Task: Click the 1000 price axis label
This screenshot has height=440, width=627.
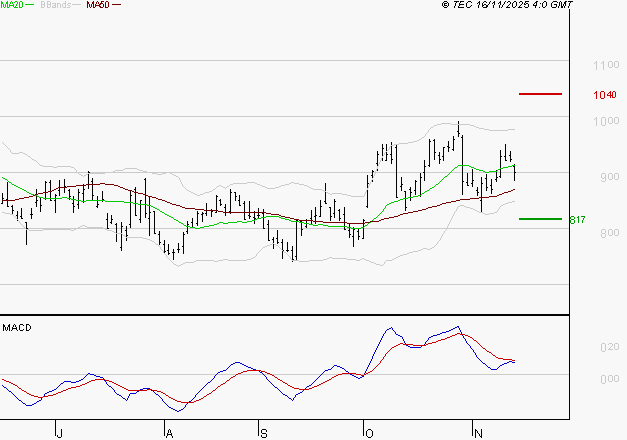Action: [x=606, y=121]
